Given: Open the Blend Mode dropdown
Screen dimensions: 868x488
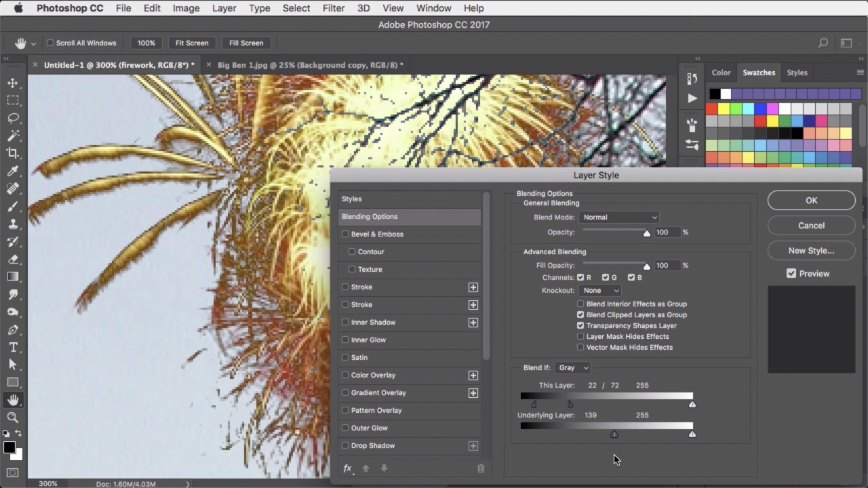Looking at the screenshot, I should click(x=619, y=217).
